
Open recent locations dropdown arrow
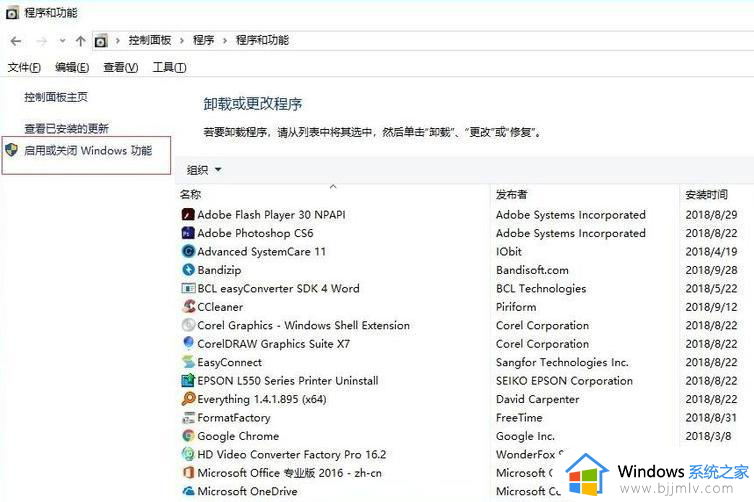63,41
